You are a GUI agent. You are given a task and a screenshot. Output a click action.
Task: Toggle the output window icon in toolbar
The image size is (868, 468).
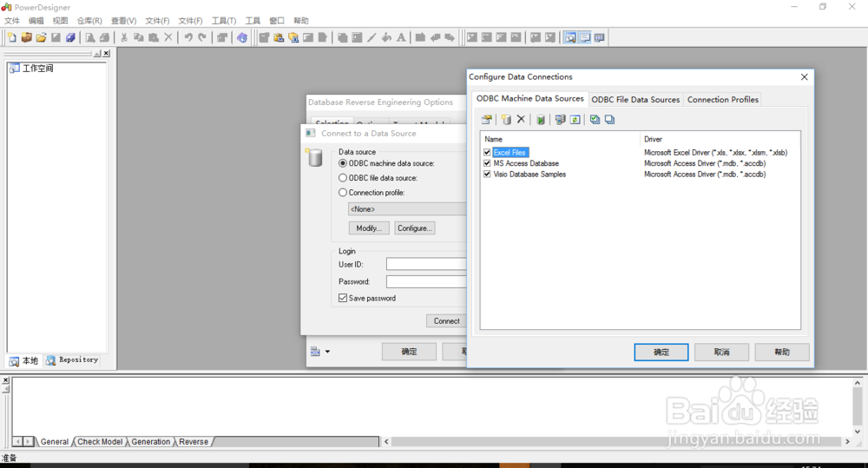(x=584, y=37)
